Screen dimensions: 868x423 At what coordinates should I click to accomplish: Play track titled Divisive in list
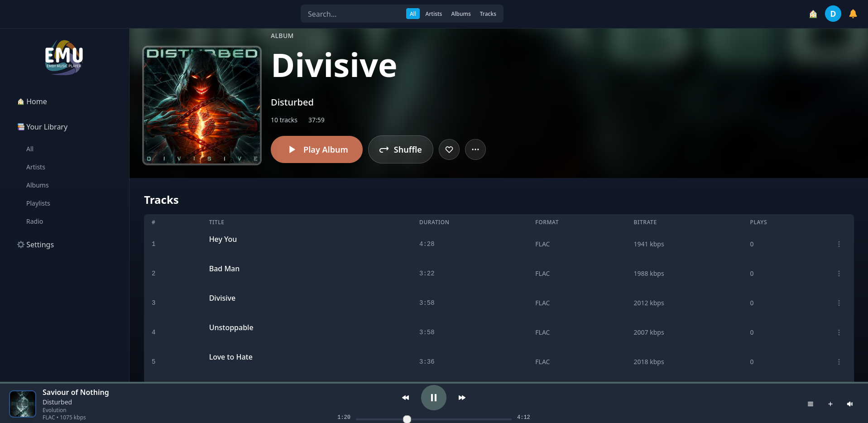[x=222, y=298]
